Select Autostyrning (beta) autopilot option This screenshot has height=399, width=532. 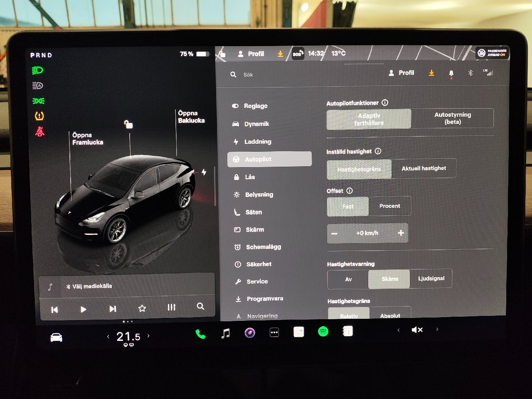point(452,118)
